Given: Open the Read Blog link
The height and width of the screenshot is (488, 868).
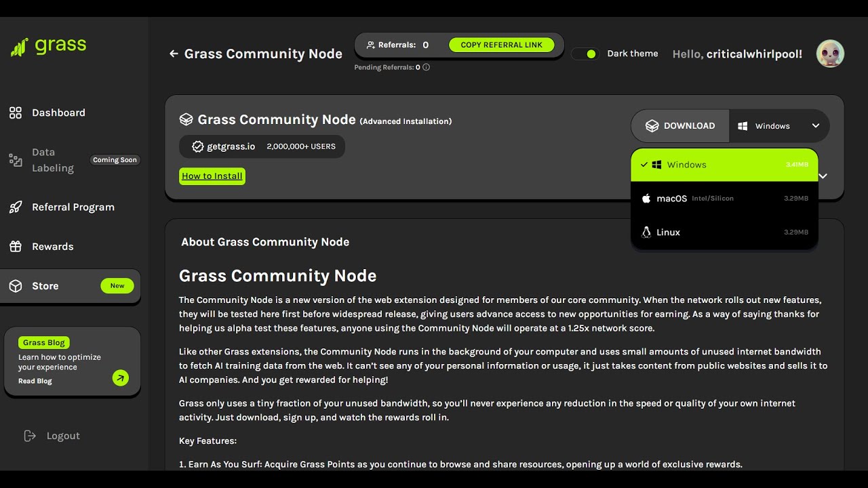Looking at the screenshot, I should click(35, 381).
